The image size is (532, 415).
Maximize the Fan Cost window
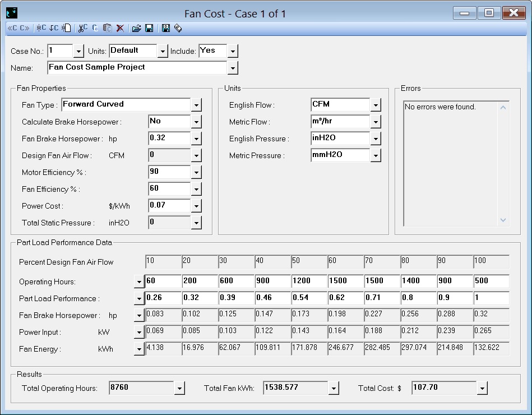[x=489, y=13]
